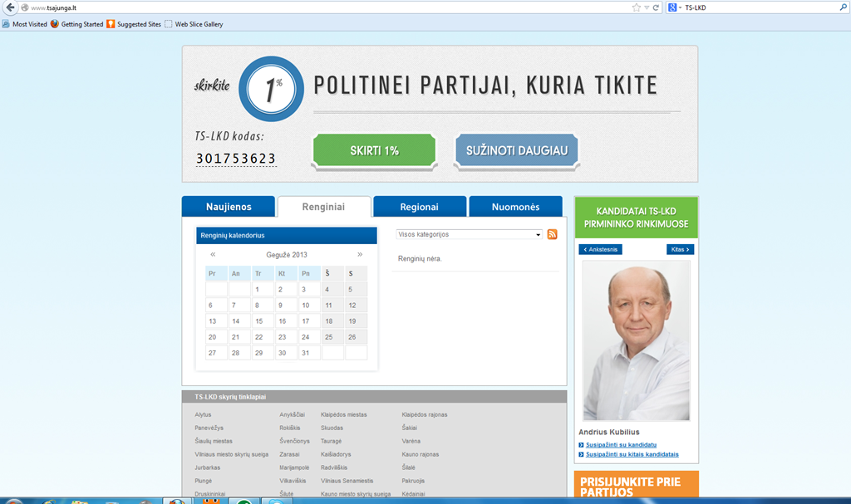This screenshot has height=504, width=851.
Task: Go to the next month in the calendar
Action: point(360,254)
